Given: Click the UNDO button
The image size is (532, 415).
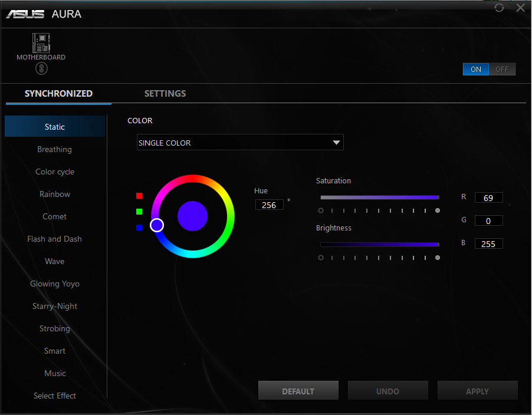Looking at the screenshot, I should (388, 391).
